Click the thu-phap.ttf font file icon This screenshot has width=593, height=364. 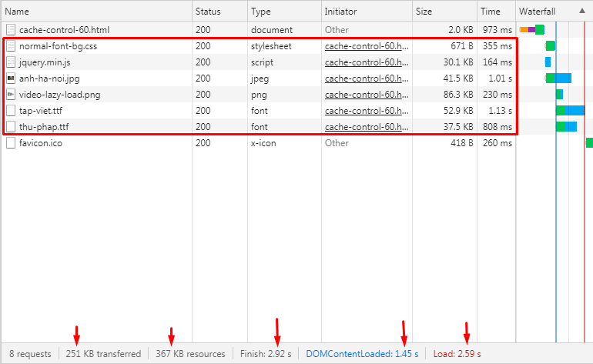point(11,127)
